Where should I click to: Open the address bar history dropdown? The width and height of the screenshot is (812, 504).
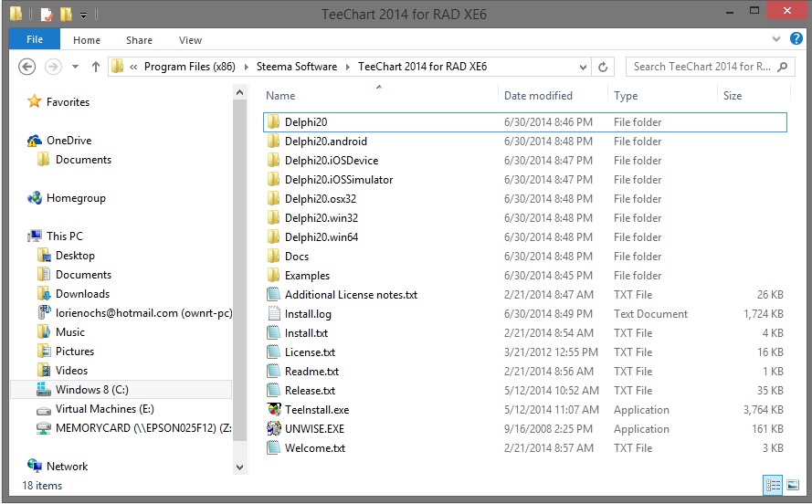583,67
